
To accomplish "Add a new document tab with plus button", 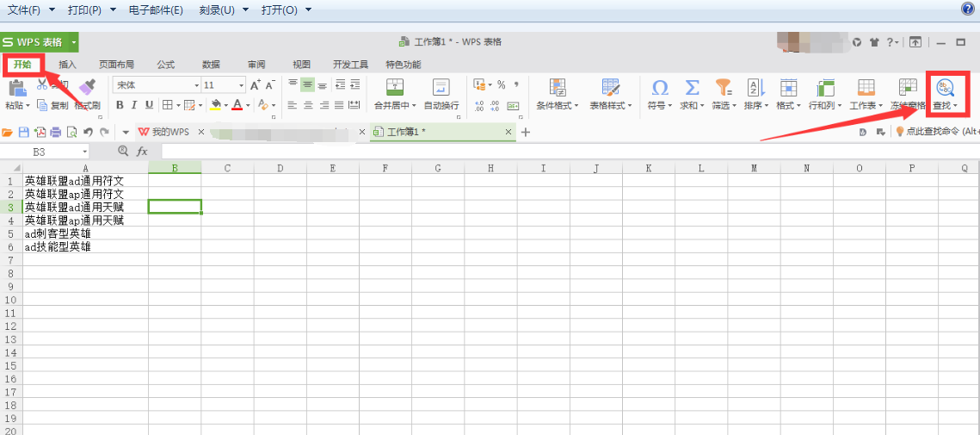I will [x=526, y=132].
